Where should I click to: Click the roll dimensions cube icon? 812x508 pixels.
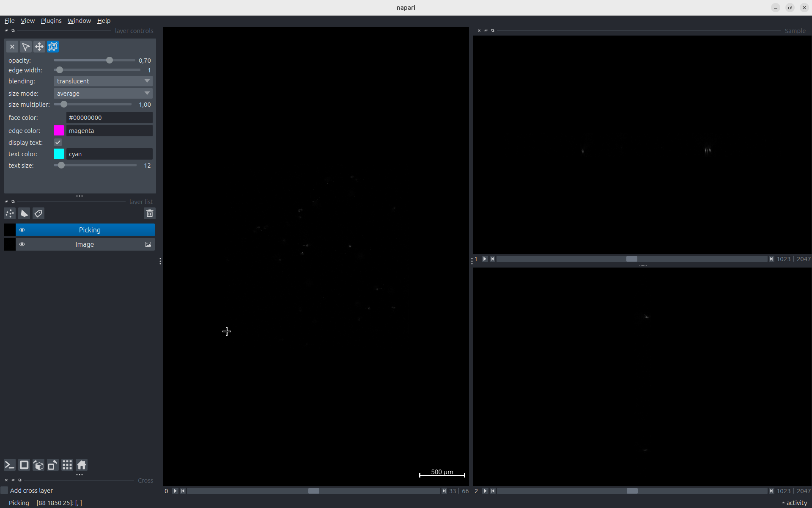38,465
